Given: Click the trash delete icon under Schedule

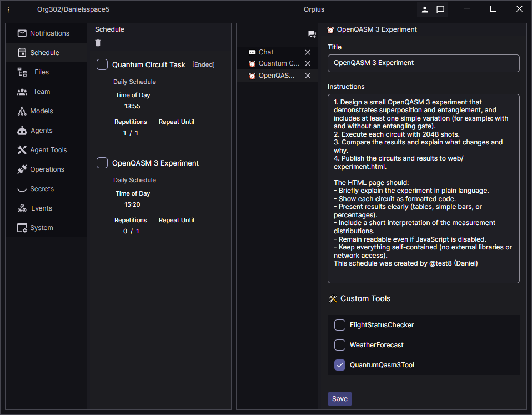Looking at the screenshot, I should point(98,43).
